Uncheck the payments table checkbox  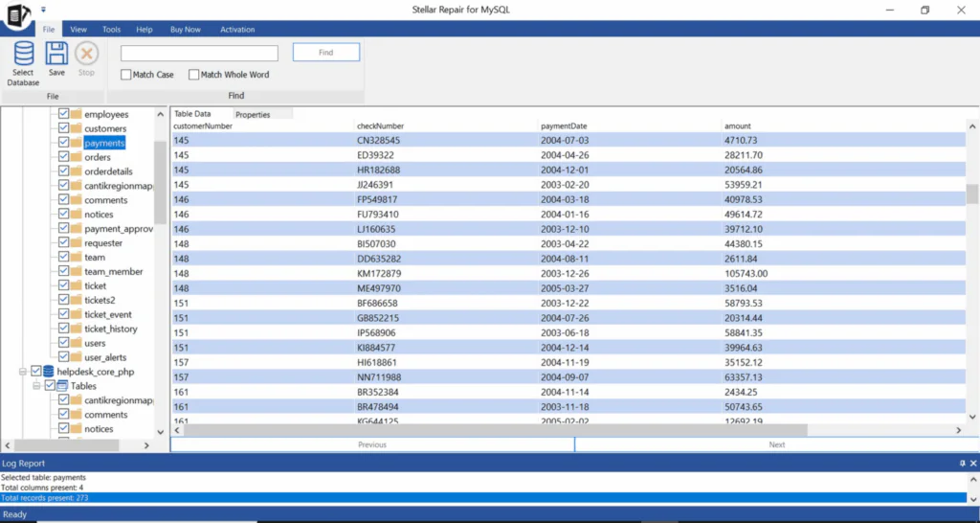click(x=64, y=143)
